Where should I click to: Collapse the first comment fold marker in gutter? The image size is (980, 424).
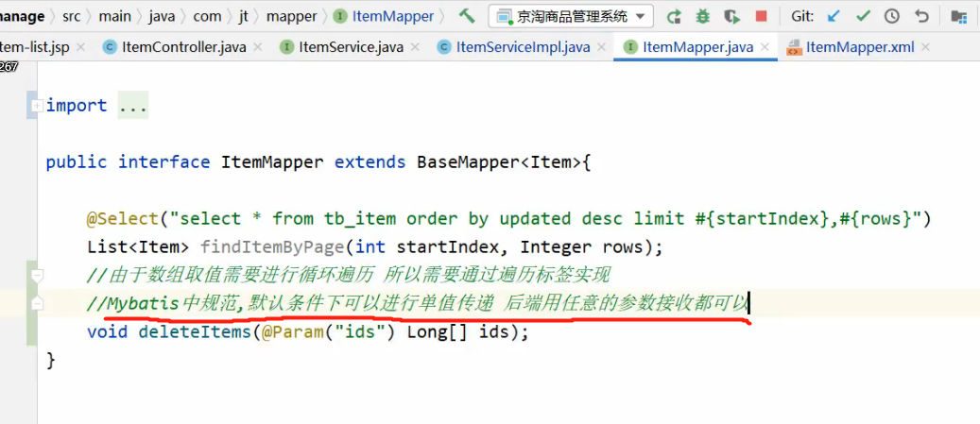point(37,275)
